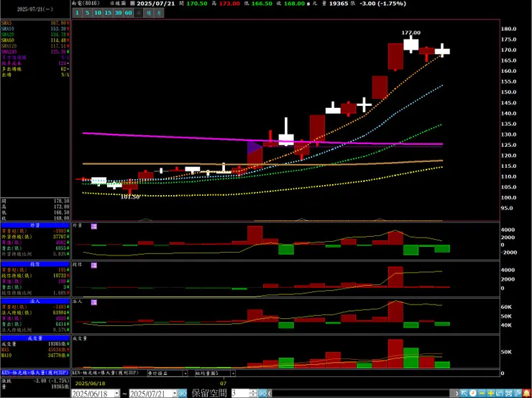Click the GO button after 保留空間
The width and height of the screenshot is (532, 398).
tap(262, 393)
